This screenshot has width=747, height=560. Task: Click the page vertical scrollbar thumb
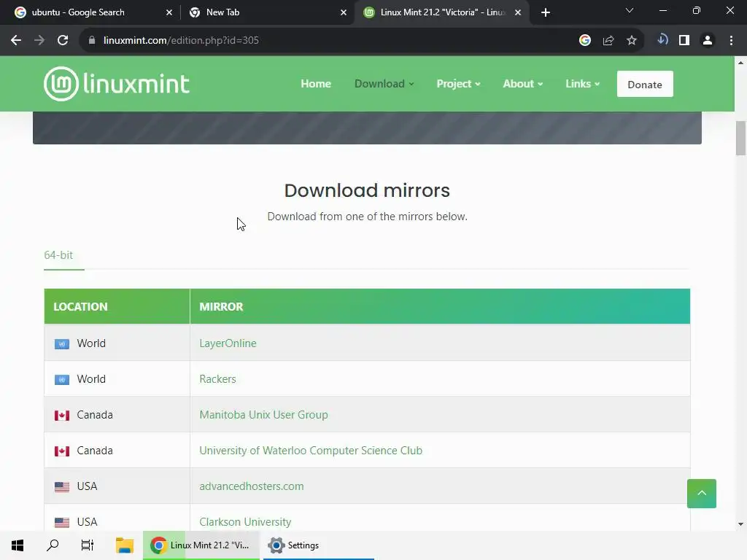(x=740, y=138)
